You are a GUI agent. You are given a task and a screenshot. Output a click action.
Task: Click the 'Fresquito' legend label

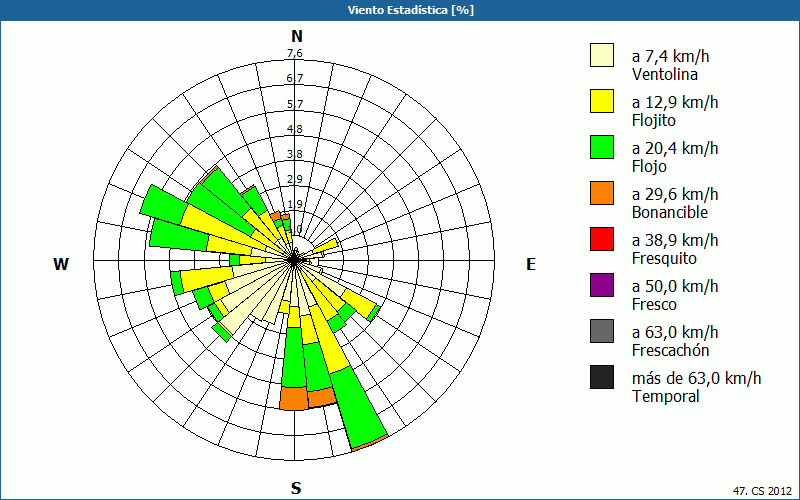pos(664,259)
